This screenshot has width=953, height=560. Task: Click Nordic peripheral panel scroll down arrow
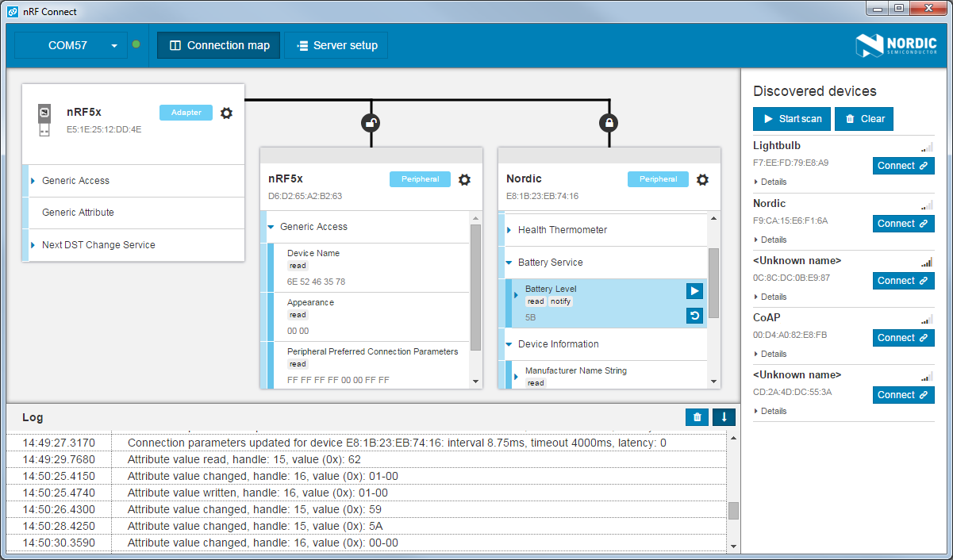[x=714, y=382]
